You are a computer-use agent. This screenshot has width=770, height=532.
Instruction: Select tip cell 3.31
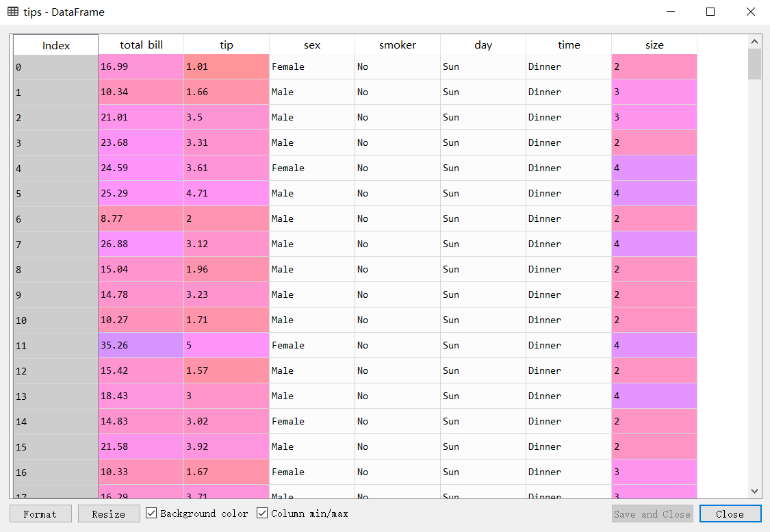tap(227, 143)
